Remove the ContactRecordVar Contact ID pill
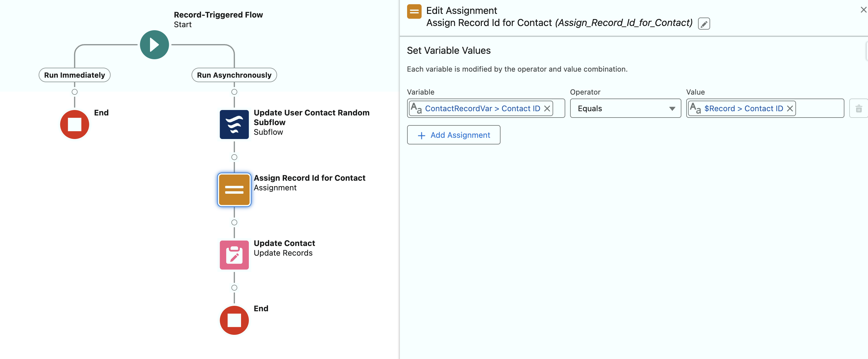Viewport: 868px width, 359px height. (547, 108)
